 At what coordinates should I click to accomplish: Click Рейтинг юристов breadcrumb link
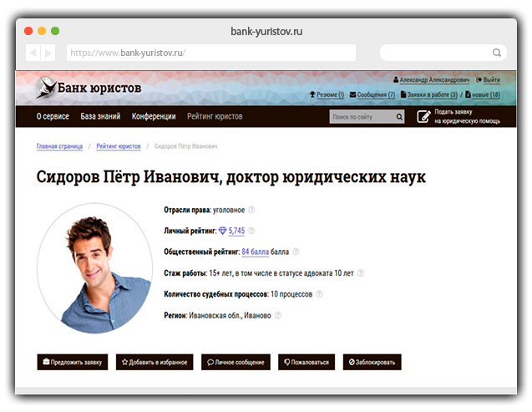pos(119,146)
